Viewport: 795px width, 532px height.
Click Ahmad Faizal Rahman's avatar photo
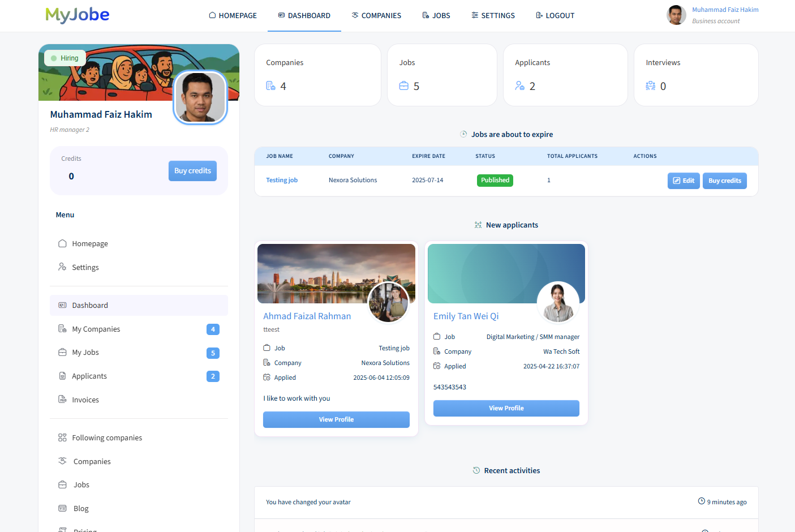tap(389, 303)
